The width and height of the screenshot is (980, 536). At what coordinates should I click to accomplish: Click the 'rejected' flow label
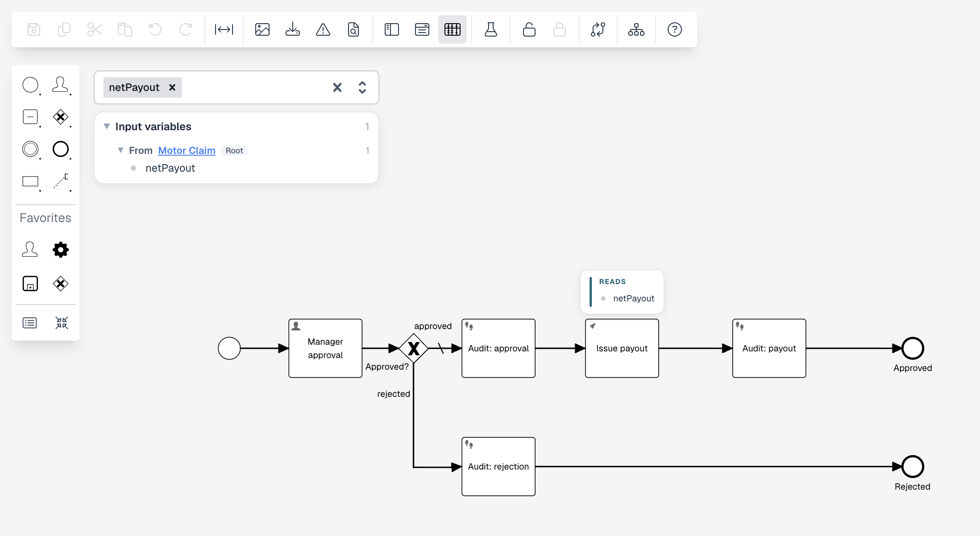click(394, 394)
